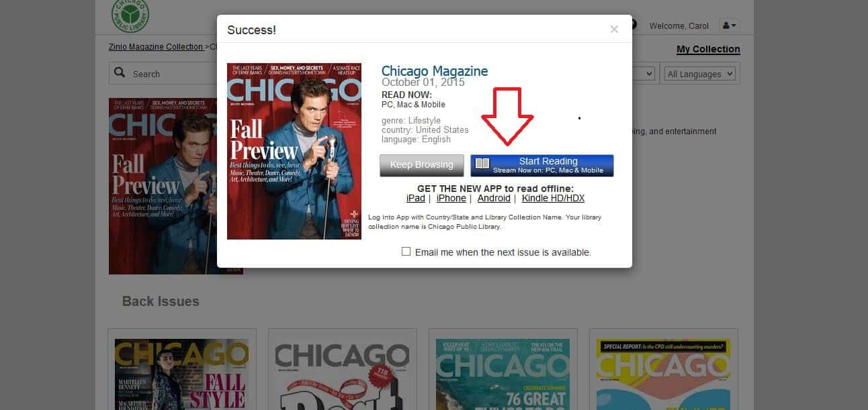Click the 'language: English' text

pos(416,140)
